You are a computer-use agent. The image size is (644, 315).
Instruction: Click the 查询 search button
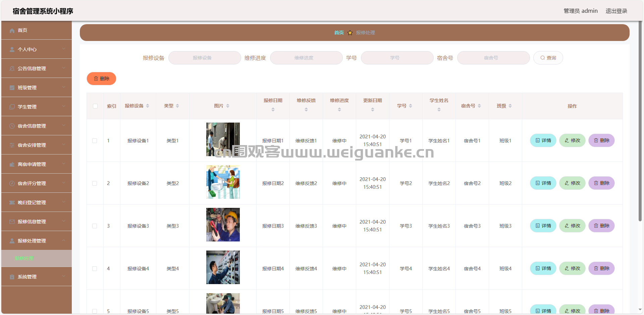click(548, 58)
